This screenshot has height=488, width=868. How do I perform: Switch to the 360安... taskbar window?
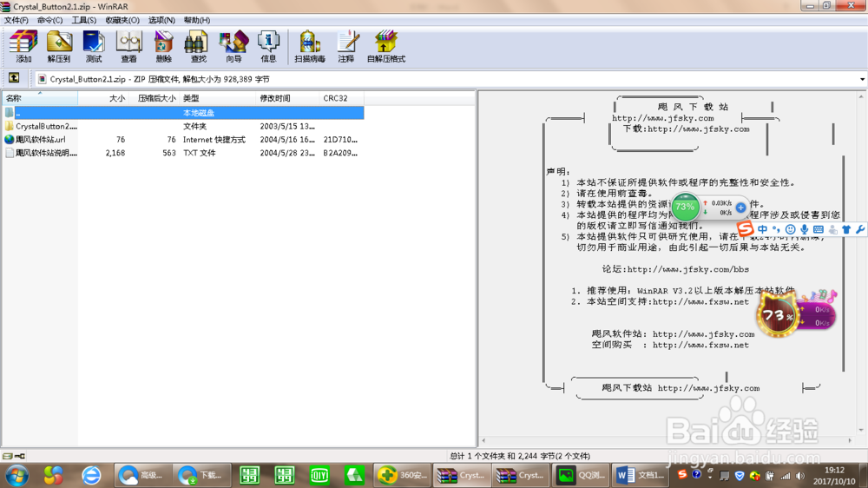[402, 475]
